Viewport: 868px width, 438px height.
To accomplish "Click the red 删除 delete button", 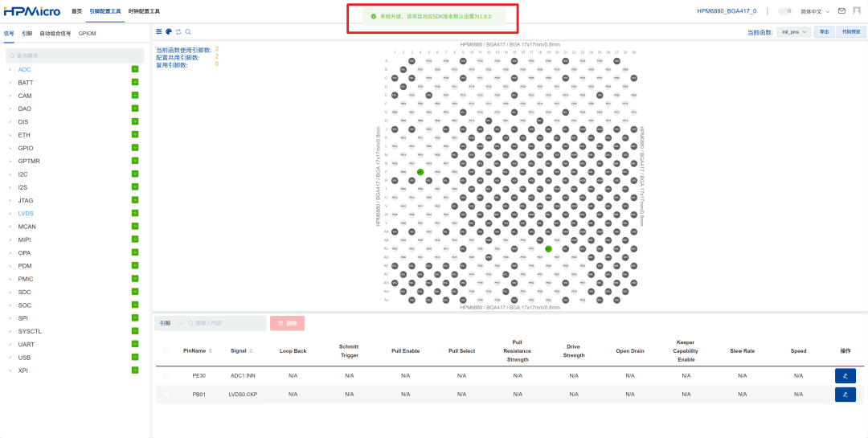I will pyautogui.click(x=287, y=323).
